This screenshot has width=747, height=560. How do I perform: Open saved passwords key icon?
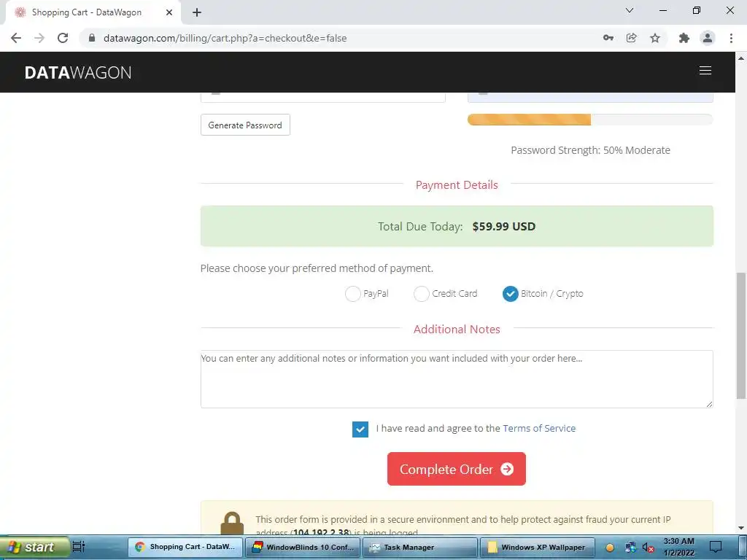point(608,38)
